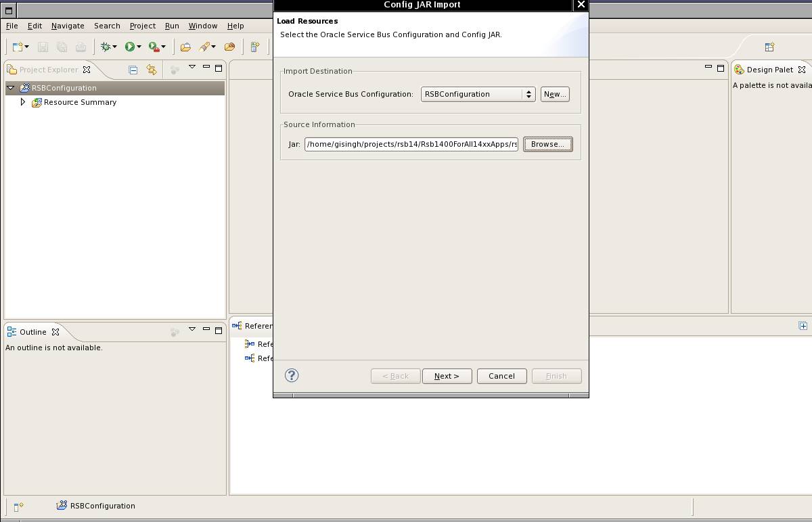Click the Save toolbar icon
Viewport: 812px width, 522px height.
pyautogui.click(x=43, y=47)
